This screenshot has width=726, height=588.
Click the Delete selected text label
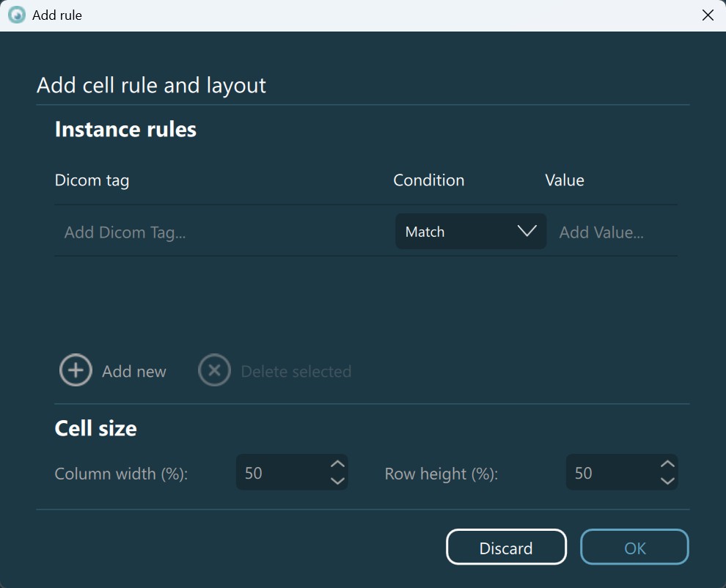click(296, 372)
